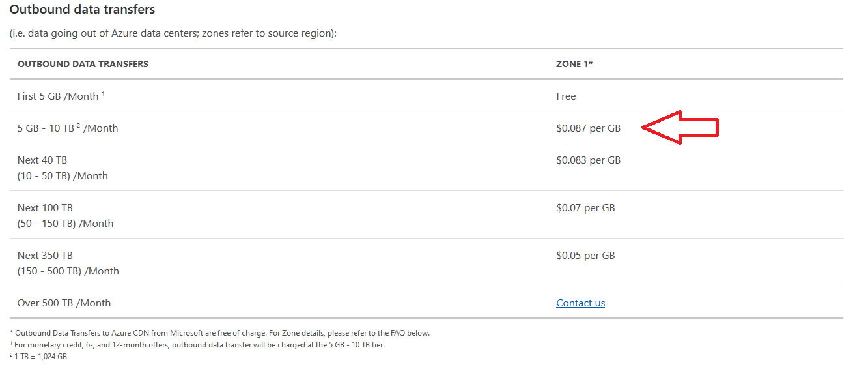This screenshot has width=868, height=369.
Task: Click the $0.05 per GB price
Action: 585,255
